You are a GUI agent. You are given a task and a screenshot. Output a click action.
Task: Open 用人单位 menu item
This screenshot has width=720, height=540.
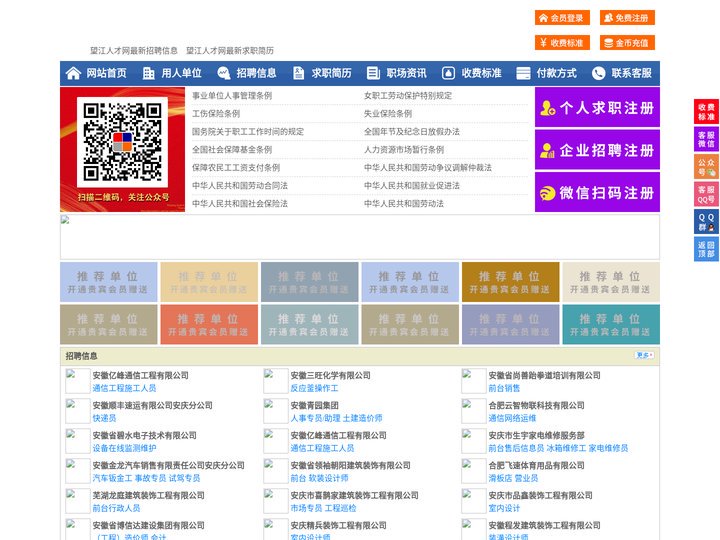coord(181,73)
